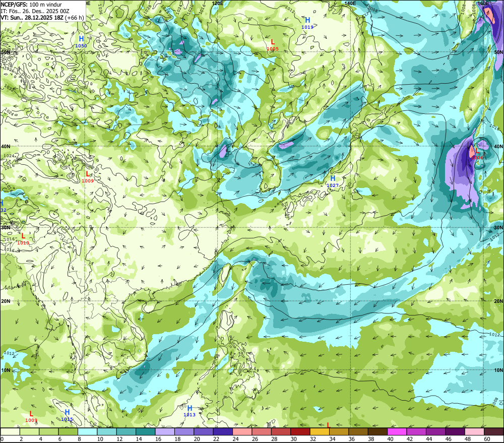Select L 1009 low marker beside H 1015

pyautogui.click(x=31, y=417)
